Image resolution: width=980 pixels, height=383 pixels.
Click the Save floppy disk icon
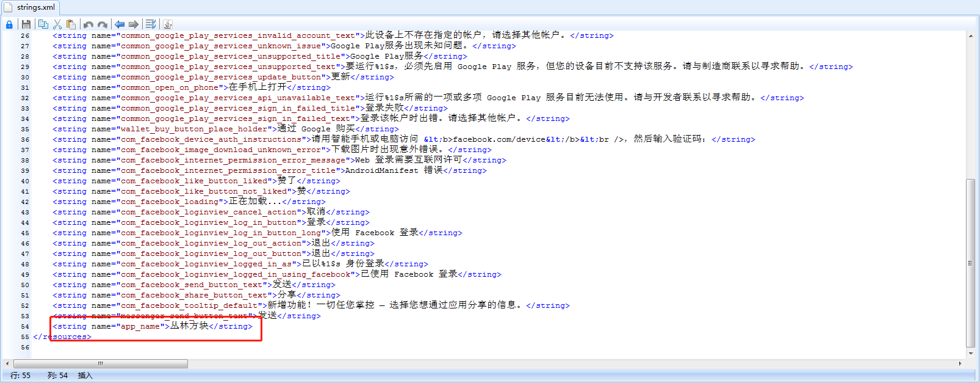pyautogui.click(x=26, y=24)
